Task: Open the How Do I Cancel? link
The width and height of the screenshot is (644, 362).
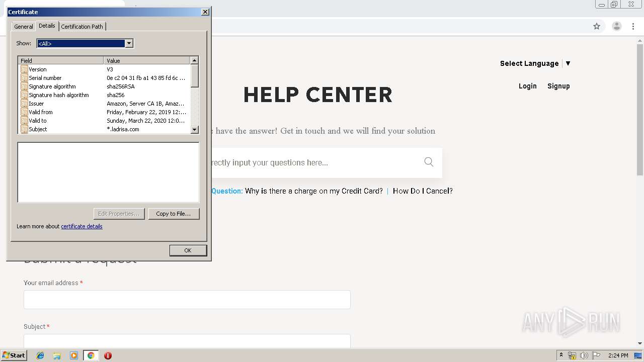Action: pos(423,191)
